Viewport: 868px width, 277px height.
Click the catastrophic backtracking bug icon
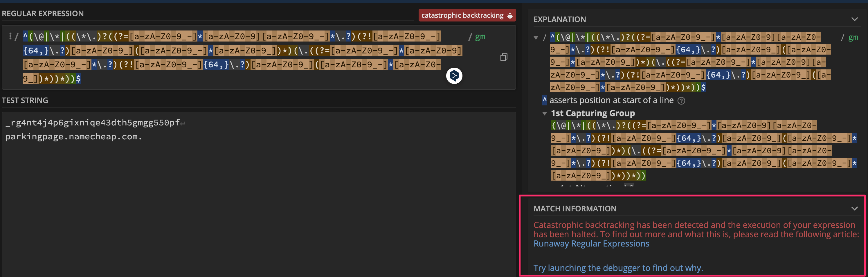510,15
